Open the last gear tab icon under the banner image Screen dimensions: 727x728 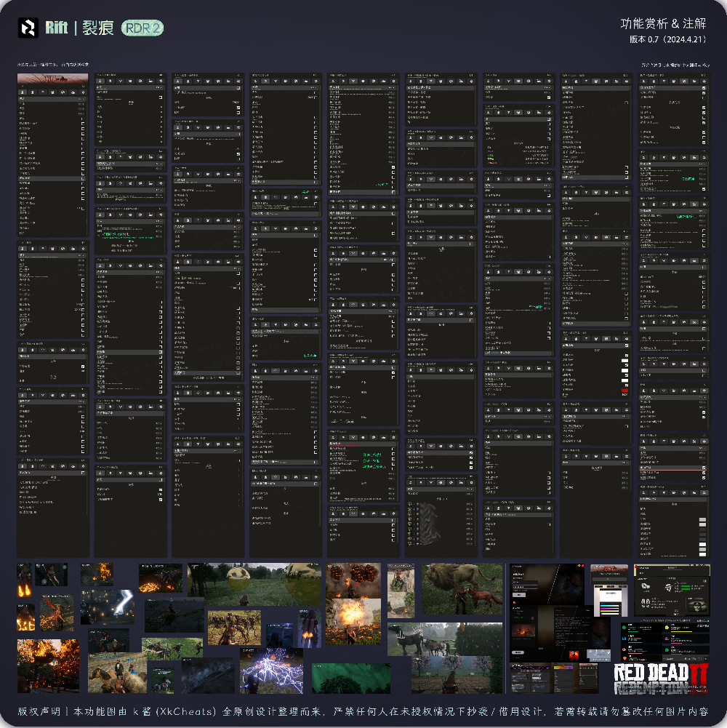tap(84, 92)
